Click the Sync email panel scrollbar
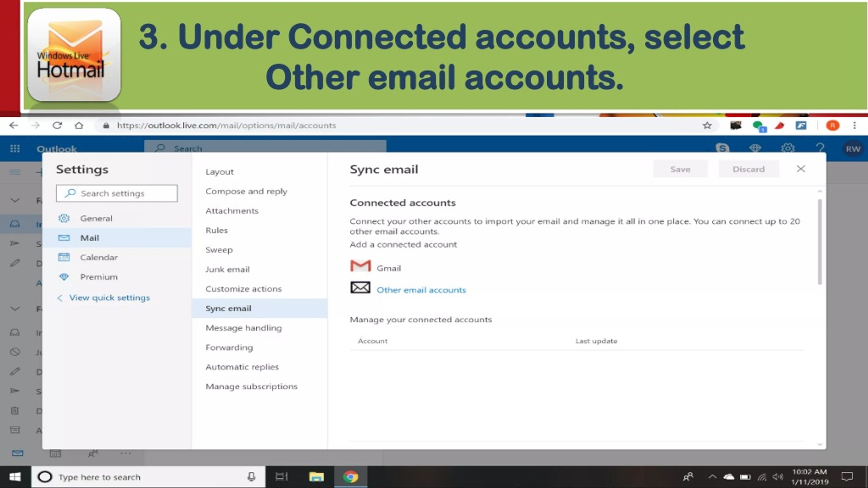868x488 pixels. point(820,242)
